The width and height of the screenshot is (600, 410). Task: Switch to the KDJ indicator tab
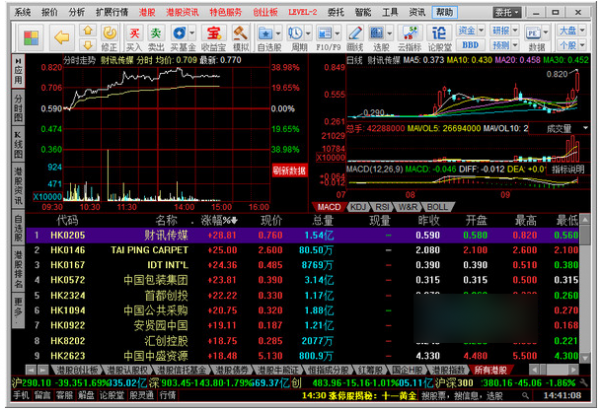(x=358, y=207)
